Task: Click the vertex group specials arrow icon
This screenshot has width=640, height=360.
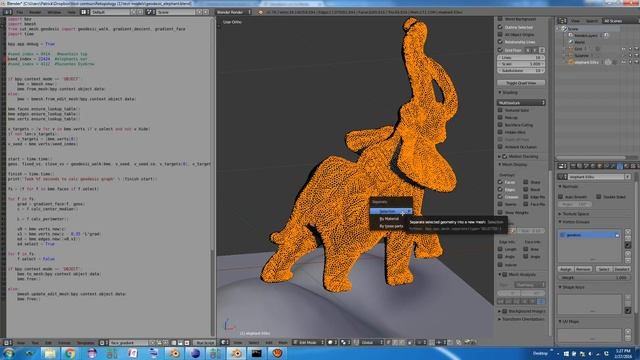Action: [628, 245]
